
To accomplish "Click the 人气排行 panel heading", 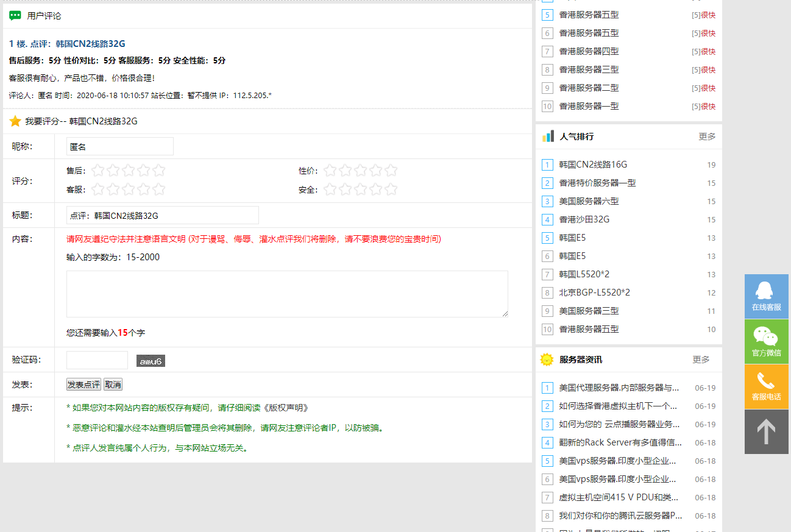I will (x=576, y=137).
